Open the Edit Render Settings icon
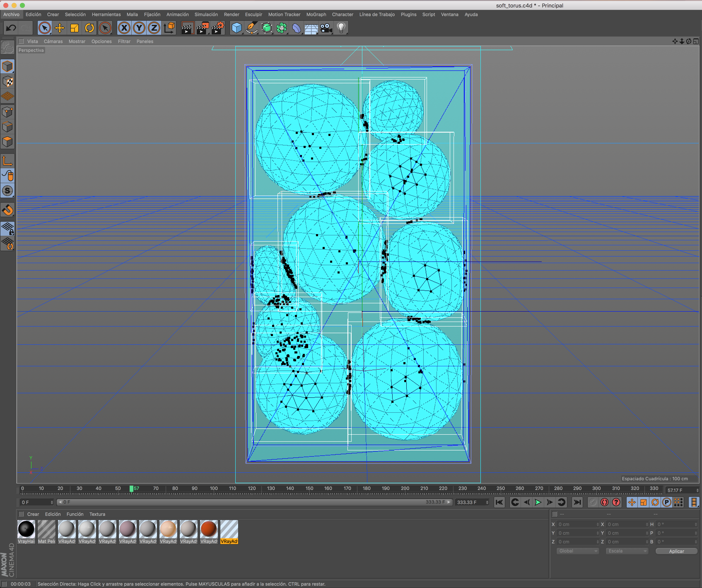Screen dimensions: 702x588 coord(218,28)
